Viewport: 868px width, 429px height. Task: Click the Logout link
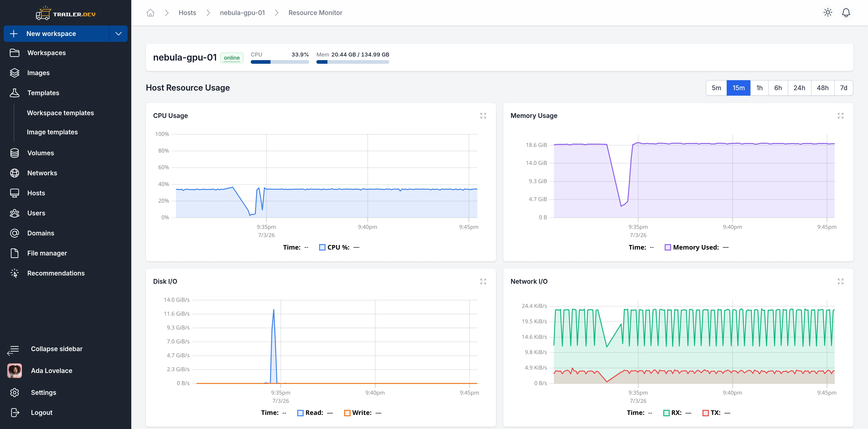(42, 413)
